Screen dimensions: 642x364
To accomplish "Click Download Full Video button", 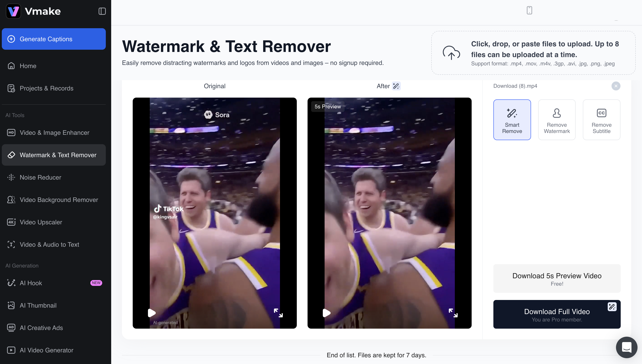I will [557, 314].
